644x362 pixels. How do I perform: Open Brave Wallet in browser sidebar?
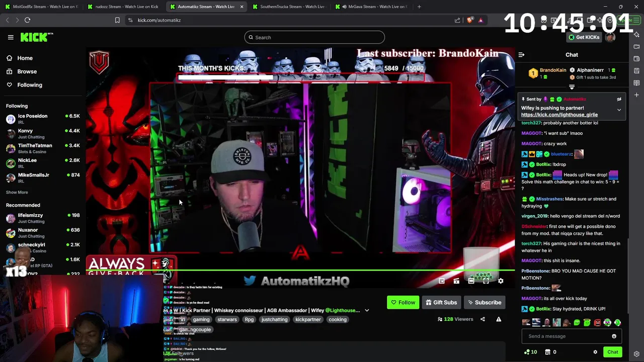click(x=636, y=59)
